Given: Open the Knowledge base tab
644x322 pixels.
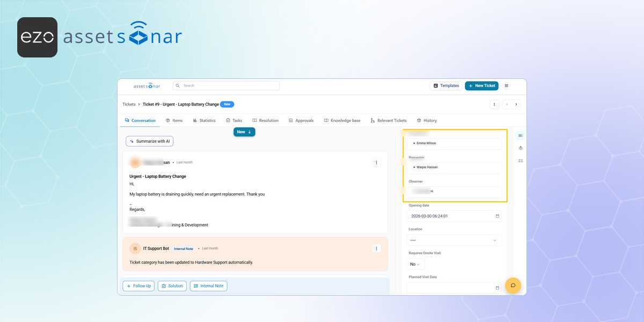Looking at the screenshot, I should [x=342, y=121].
